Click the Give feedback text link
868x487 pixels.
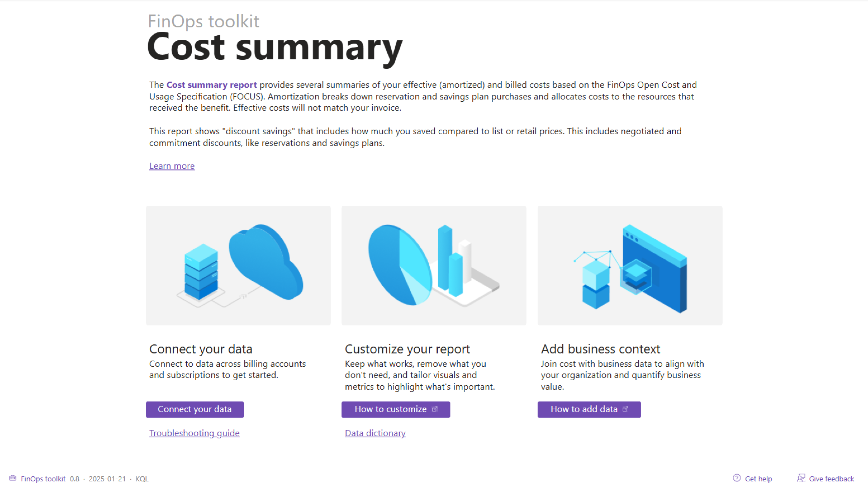coord(831,479)
